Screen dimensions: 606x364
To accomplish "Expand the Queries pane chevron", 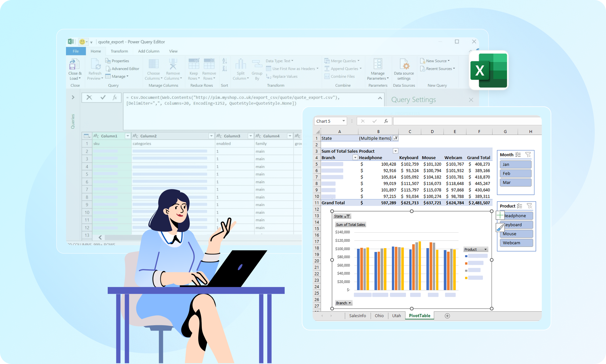I will pos(73,97).
